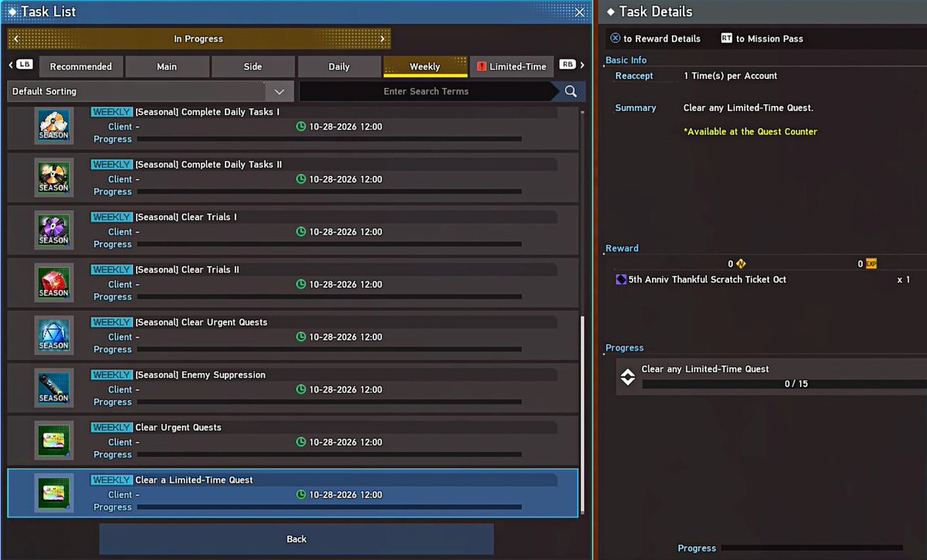Select the Weekly tab
The height and width of the screenshot is (560, 927).
425,66
